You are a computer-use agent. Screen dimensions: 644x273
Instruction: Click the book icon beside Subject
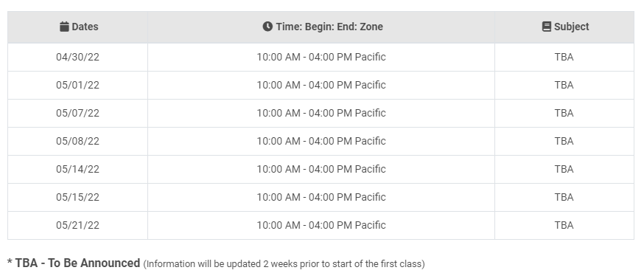[x=546, y=27]
